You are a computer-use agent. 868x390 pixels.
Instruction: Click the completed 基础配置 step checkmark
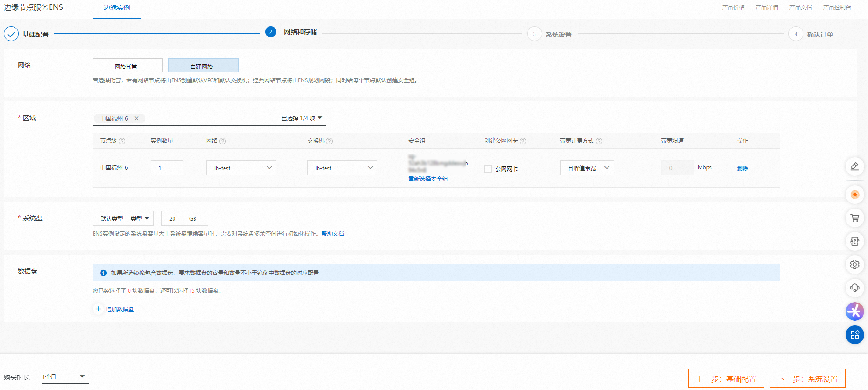11,34
